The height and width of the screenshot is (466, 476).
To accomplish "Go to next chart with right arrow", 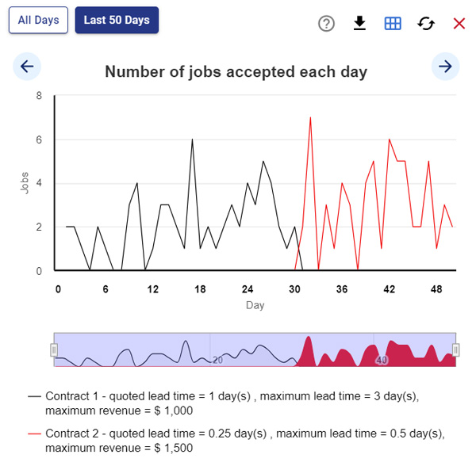I will click(x=445, y=67).
